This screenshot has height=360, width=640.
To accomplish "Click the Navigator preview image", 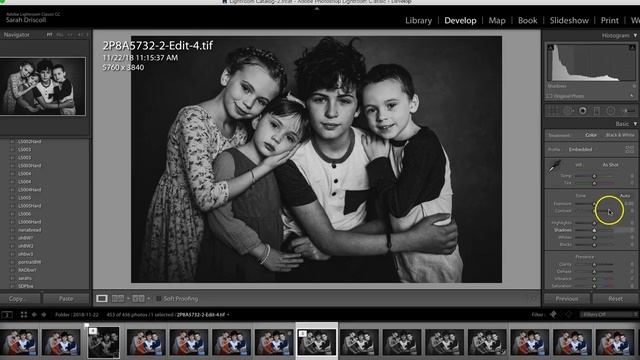I will pyautogui.click(x=43, y=86).
